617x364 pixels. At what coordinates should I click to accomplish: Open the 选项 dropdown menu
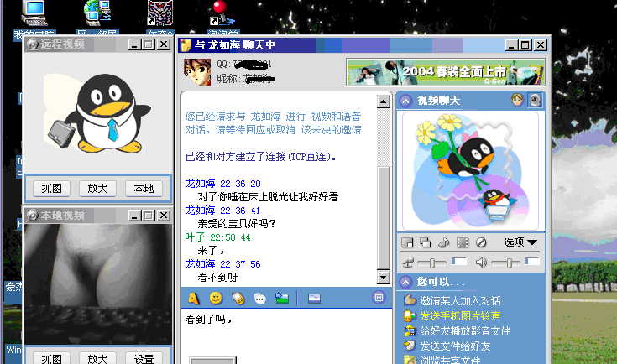click(x=520, y=242)
